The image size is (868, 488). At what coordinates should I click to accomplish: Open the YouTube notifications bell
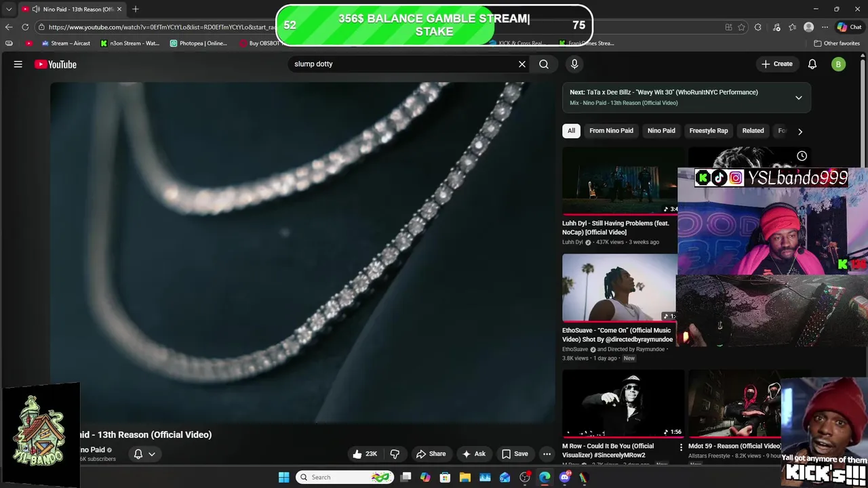[x=812, y=64]
